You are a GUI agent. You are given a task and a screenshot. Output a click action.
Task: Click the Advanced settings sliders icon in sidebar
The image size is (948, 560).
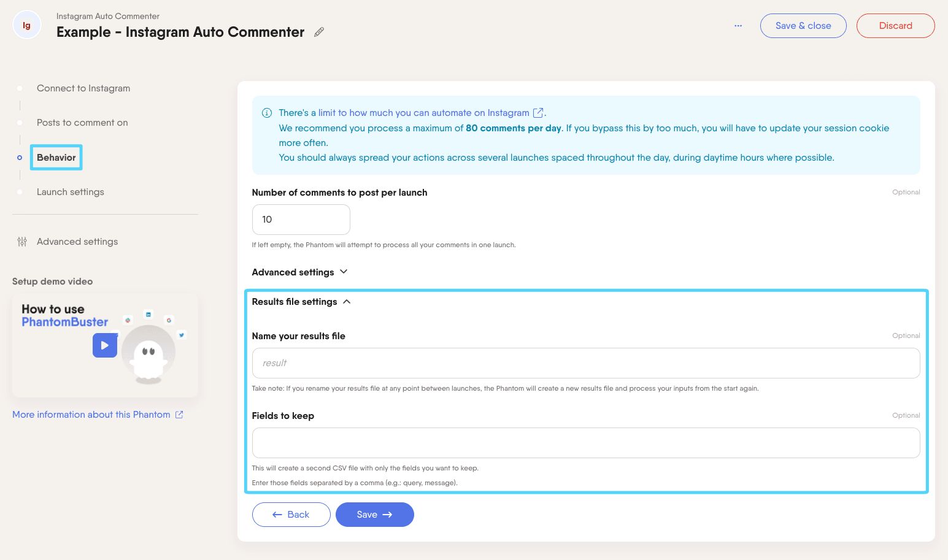coord(21,242)
